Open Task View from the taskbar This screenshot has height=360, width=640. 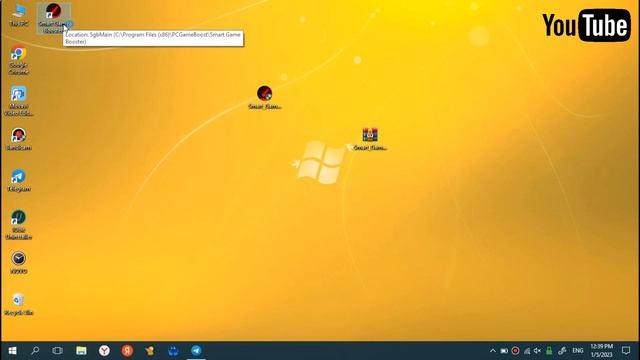coord(58,351)
